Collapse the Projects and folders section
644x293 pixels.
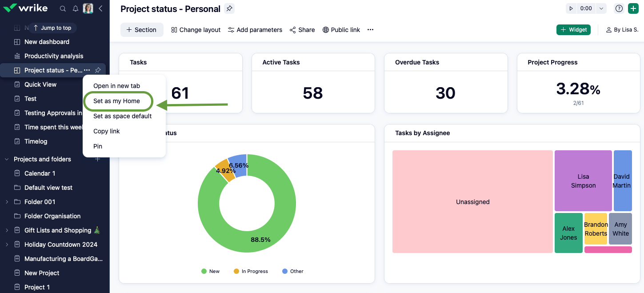pyautogui.click(x=7, y=159)
